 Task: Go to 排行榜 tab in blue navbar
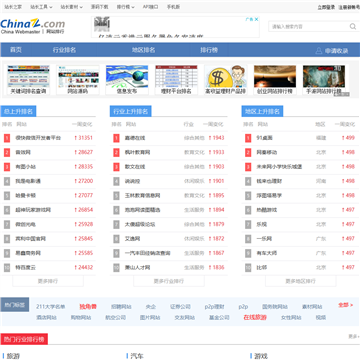click(x=209, y=50)
